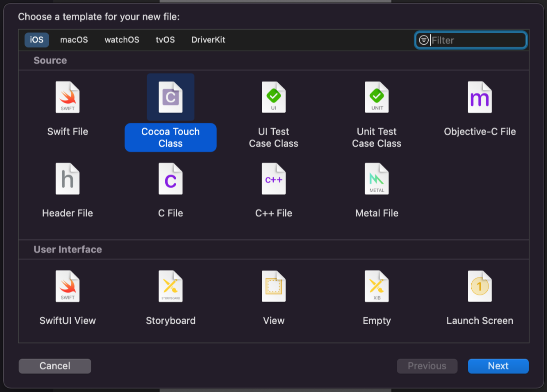This screenshot has height=392, width=547.
Task: Pick the Header File template icon
Action: coord(67,179)
